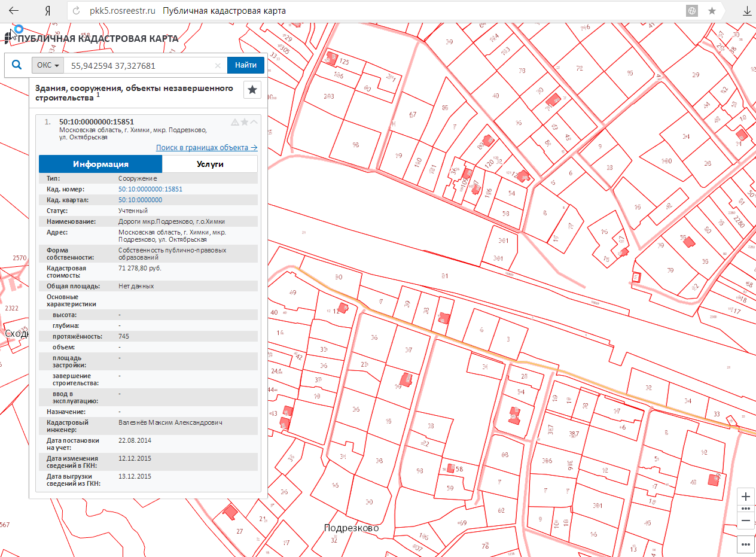Collapse the result card with chevron
756x557 pixels.
point(254,122)
